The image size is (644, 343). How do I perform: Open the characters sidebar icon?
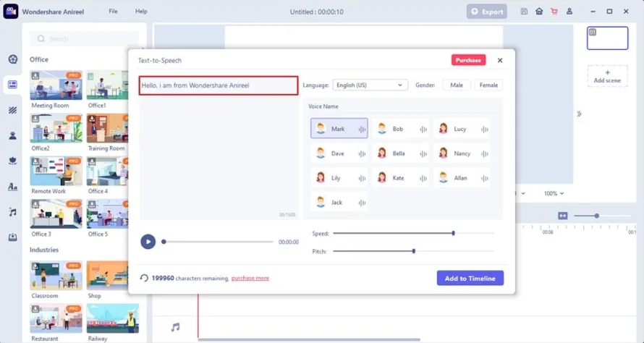(x=13, y=135)
